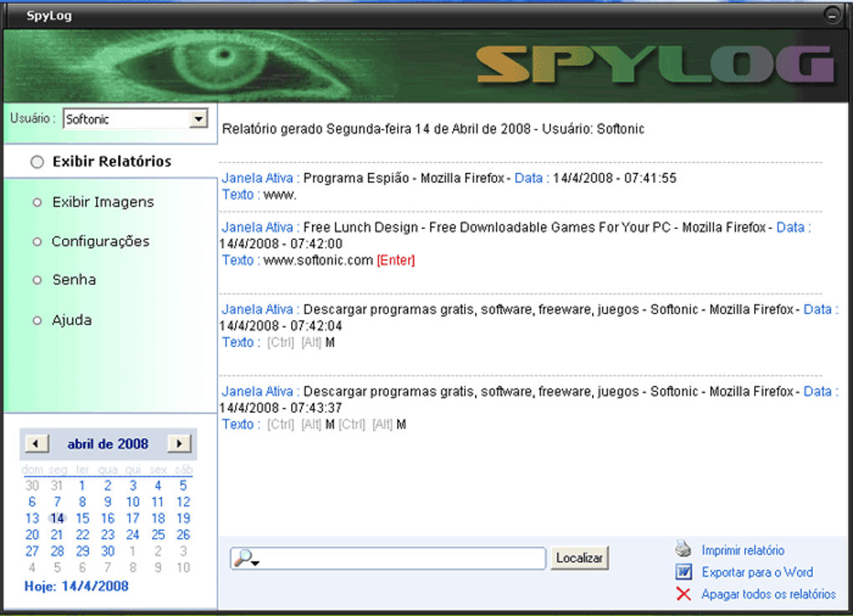The width and height of the screenshot is (853, 616).
Task: Click the abril de 2008 month title
Action: click(108, 444)
